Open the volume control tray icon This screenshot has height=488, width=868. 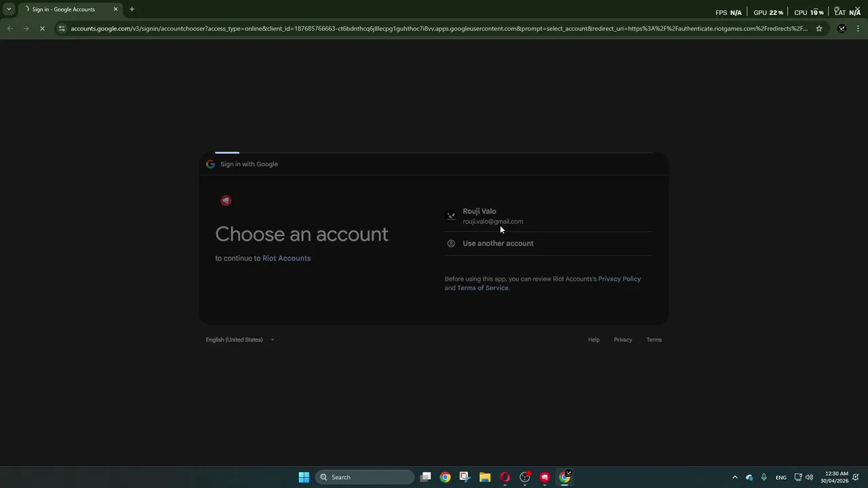click(x=809, y=477)
